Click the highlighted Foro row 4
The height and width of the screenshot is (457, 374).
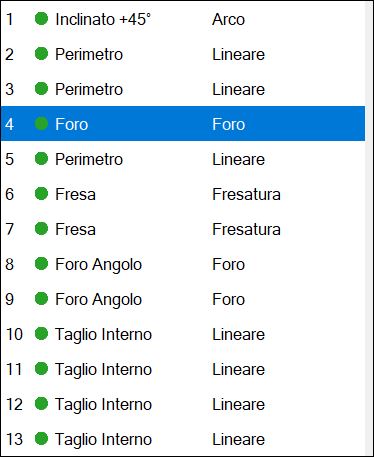pos(183,124)
